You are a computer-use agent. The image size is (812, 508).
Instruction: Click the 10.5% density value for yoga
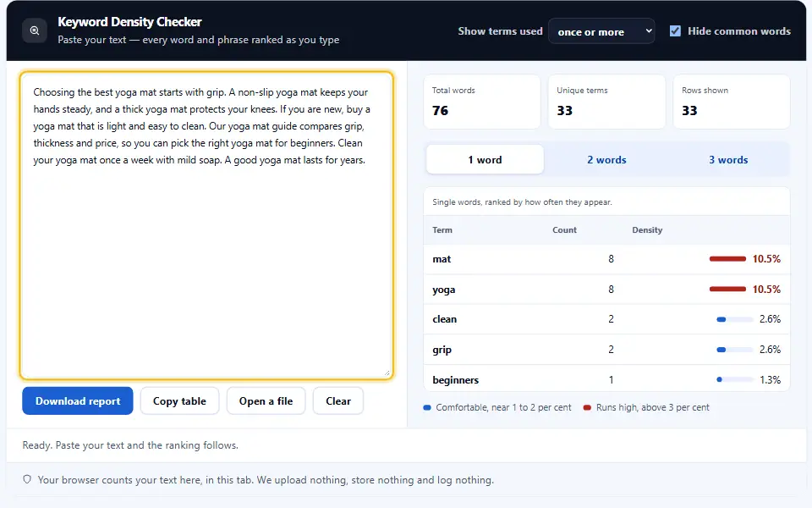[x=766, y=290]
